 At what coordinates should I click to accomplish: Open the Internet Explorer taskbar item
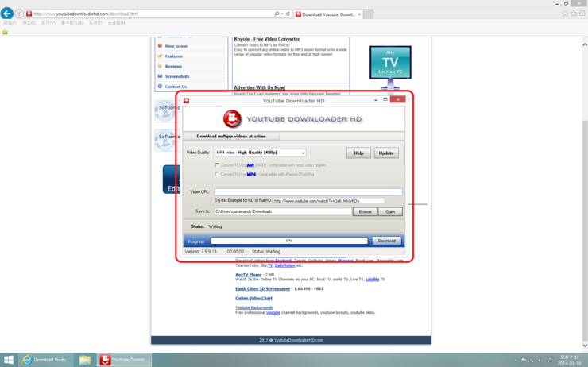click(45, 360)
